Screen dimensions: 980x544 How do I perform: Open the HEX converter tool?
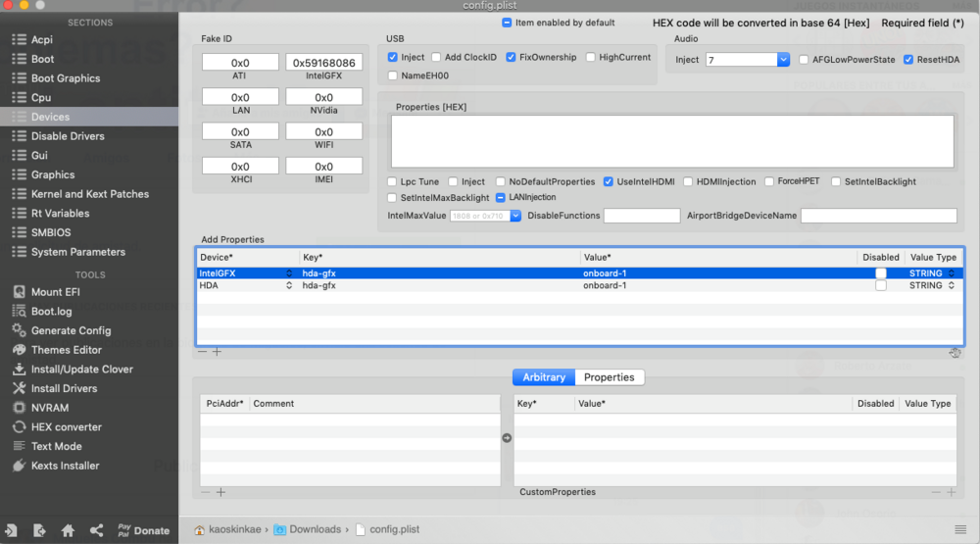point(66,427)
